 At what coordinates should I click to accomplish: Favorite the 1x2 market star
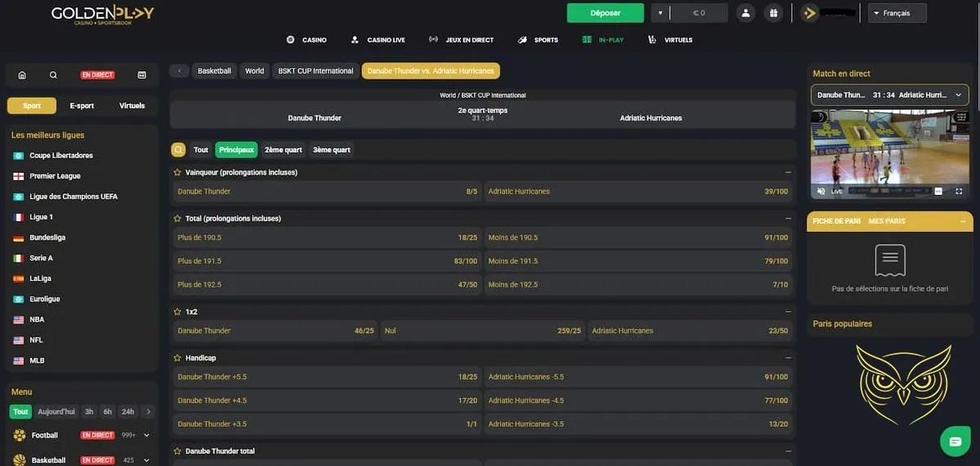point(178,311)
